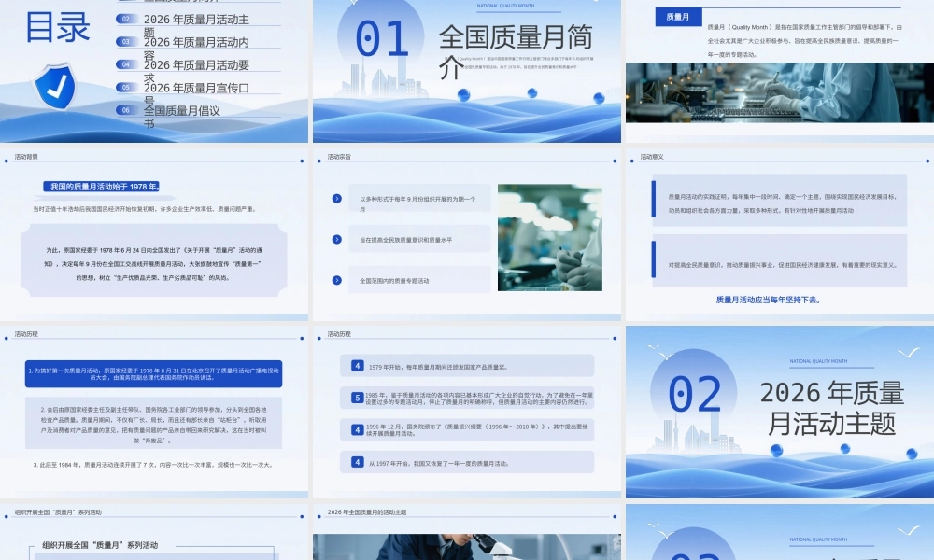Click the highlighted 我国的质量月活动始于1978年 banner
This screenshot has height=560, width=934.
point(103,187)
